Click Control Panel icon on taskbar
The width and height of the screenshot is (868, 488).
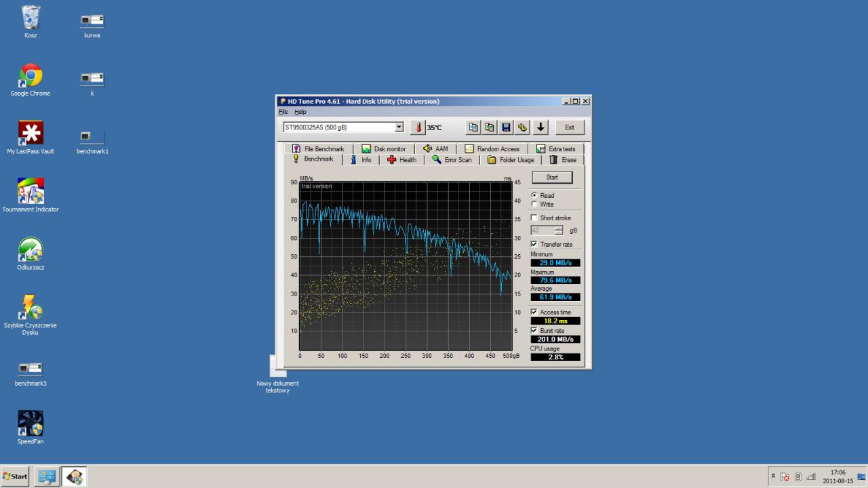(47, 476)
